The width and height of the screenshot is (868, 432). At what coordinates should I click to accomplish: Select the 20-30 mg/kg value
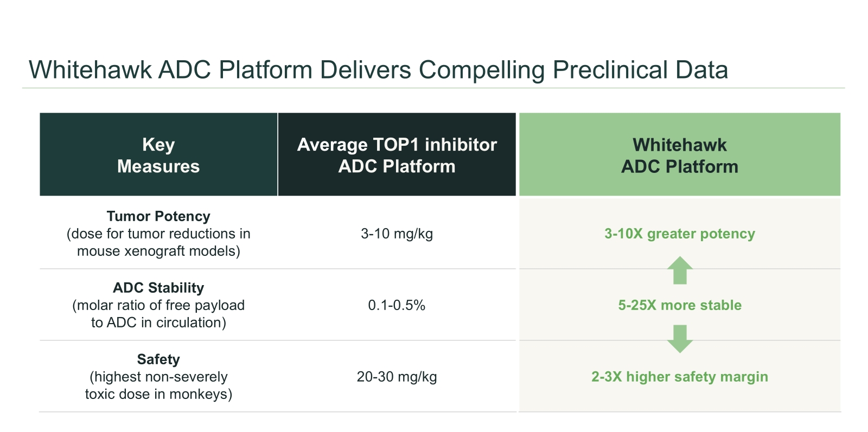[x=397, y=377]
